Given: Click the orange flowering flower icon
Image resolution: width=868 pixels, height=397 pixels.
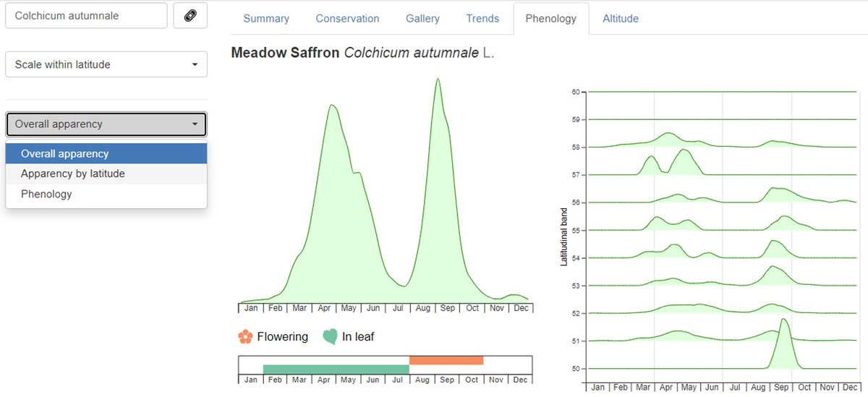Looking at the screenshot, I should click(245, 336).
